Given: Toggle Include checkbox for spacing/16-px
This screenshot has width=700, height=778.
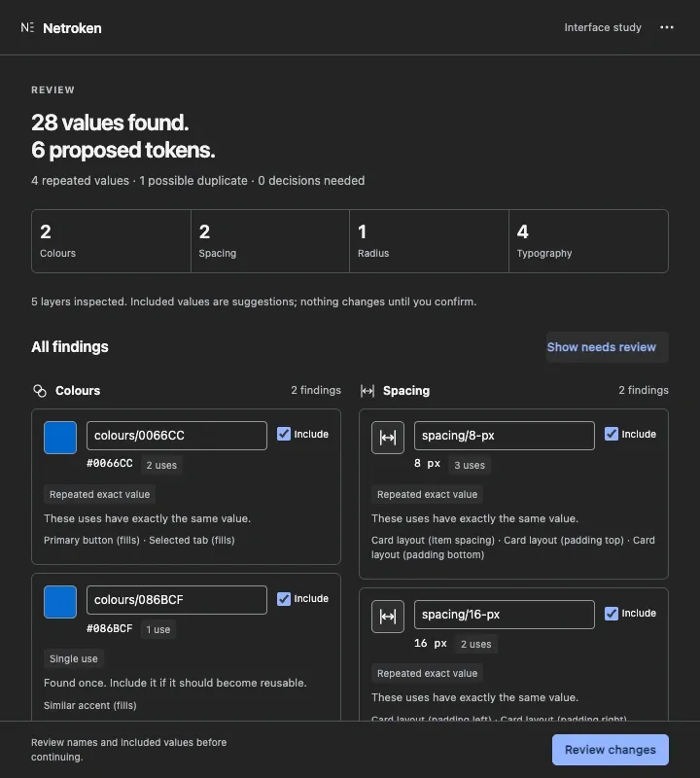Looking at the screenshot, I should coord(612,614).
